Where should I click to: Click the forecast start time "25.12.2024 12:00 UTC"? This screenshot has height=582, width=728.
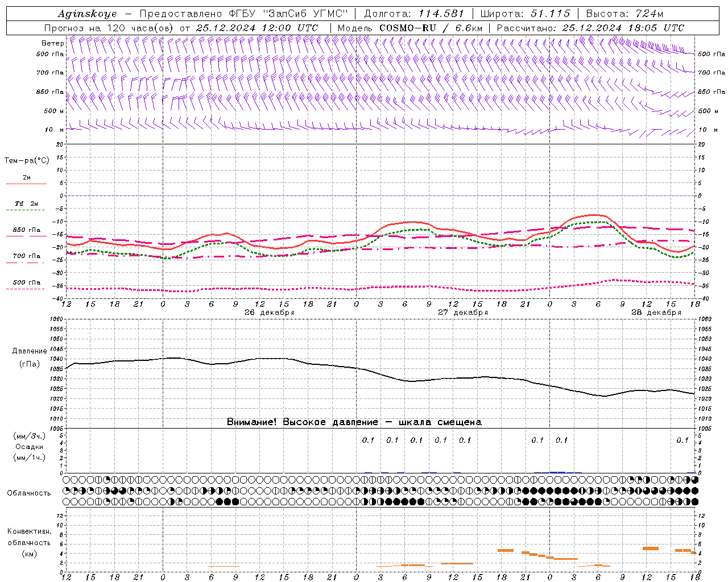(257, 28)
